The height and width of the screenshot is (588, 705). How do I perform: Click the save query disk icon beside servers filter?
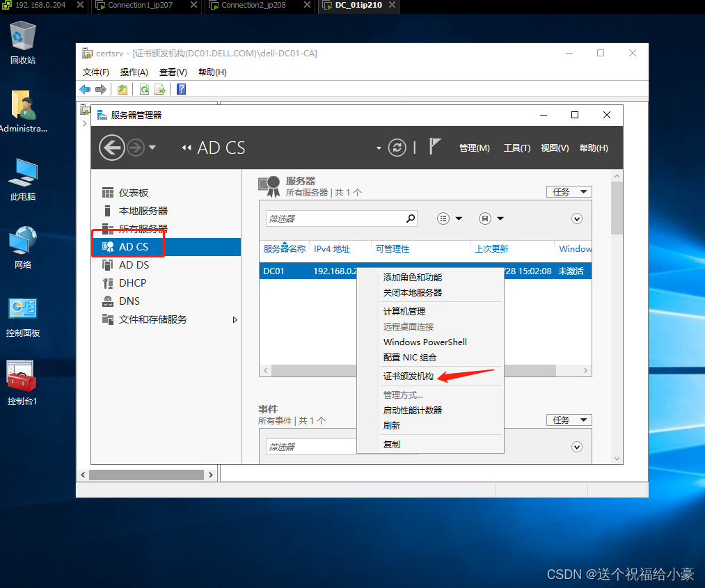tap(484, 218)
